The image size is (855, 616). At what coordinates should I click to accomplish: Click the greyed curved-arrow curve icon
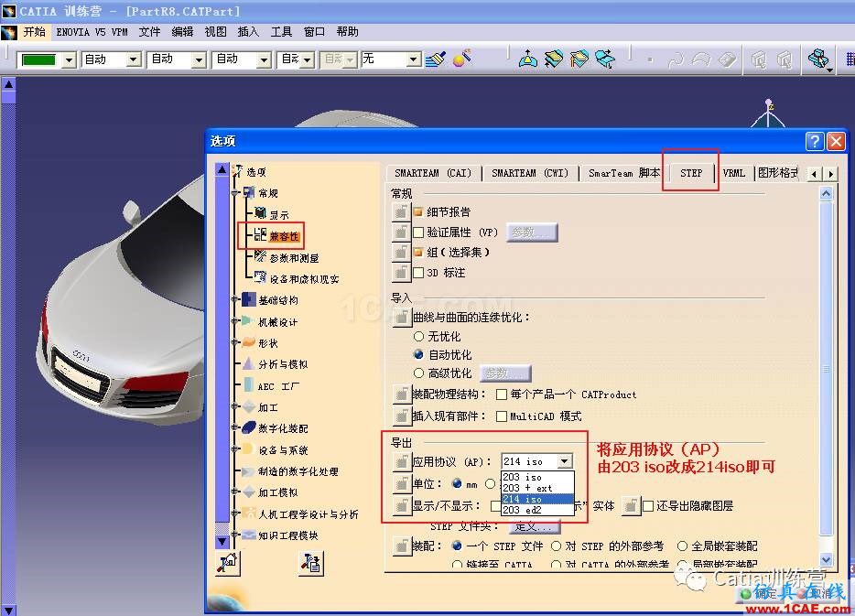pyautogui.click(x=676, y=59)
